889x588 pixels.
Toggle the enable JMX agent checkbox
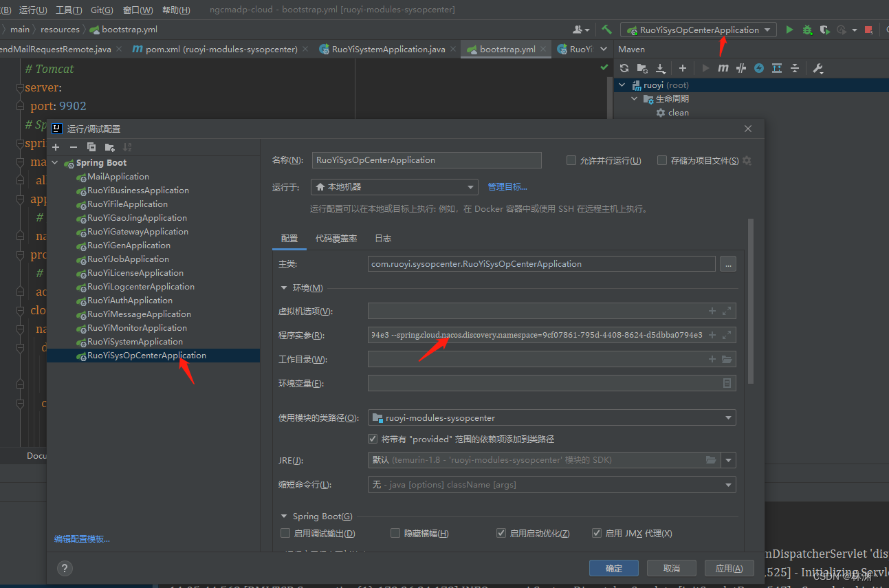[x=597, y=533]
